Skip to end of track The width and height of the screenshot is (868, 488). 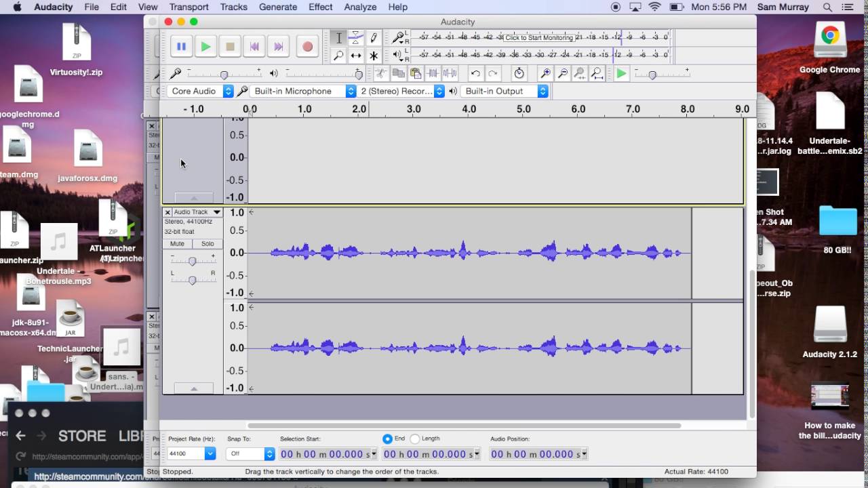[x=279, y=47]
